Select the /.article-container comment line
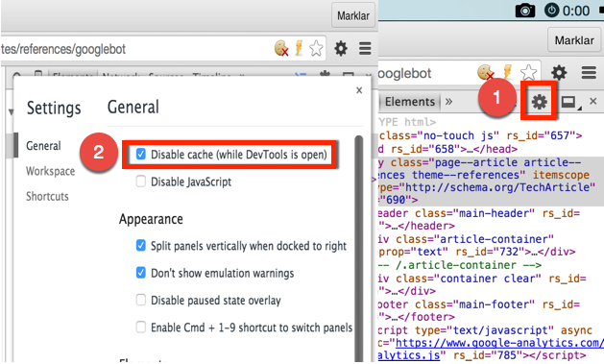The width and height of the screenshot is (604, 364). [460, 265]
